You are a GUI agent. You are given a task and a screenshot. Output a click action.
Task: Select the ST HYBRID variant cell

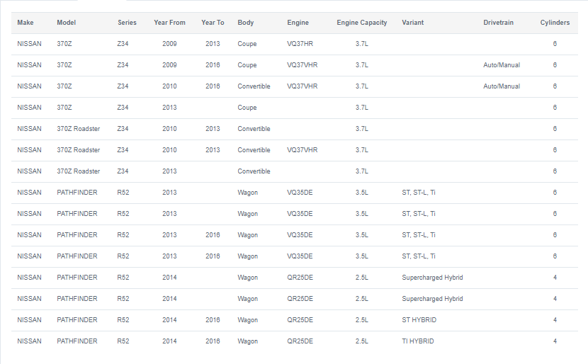click(x=419, y=320)
